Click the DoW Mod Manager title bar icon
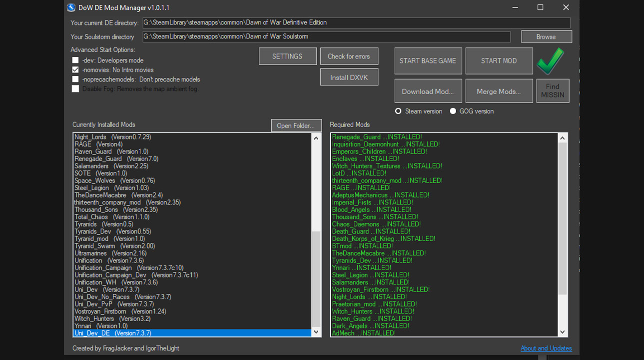Image resolution: width=644 pixels, height=360 pixels. pyautogui.click(x=71, y=7)
